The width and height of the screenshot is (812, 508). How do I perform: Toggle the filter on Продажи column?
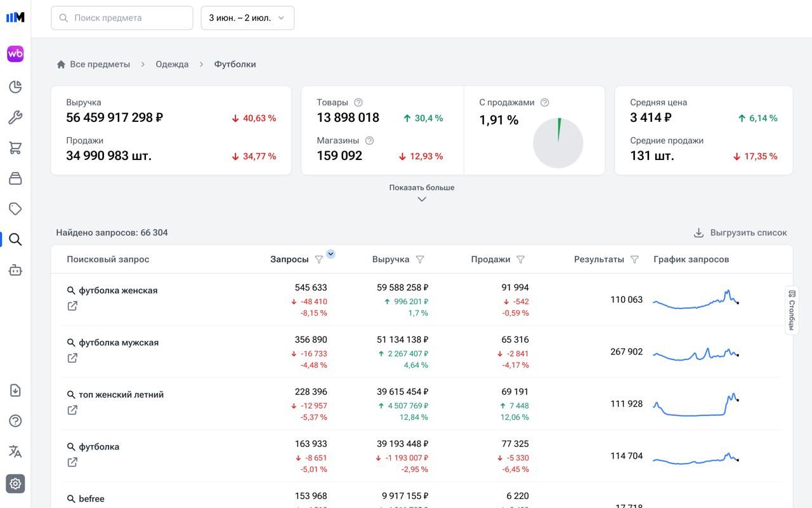point(521,259)
